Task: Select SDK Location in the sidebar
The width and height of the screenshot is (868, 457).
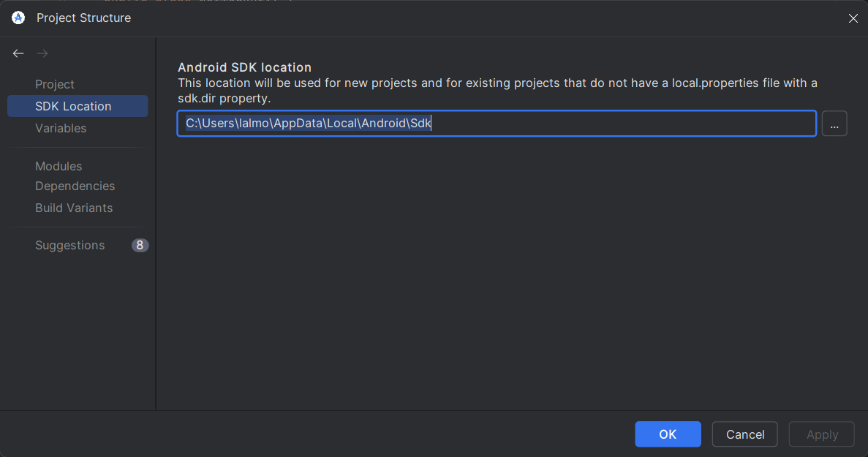Action: click(78, 106)
